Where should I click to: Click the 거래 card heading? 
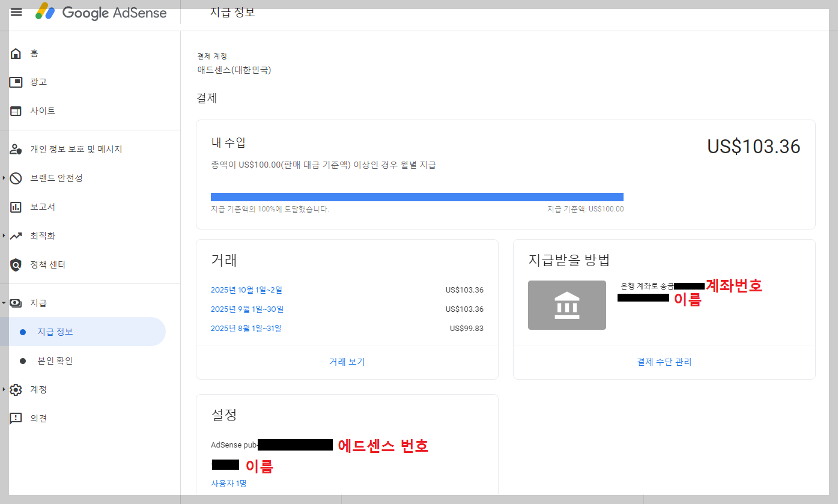point(224,260)
